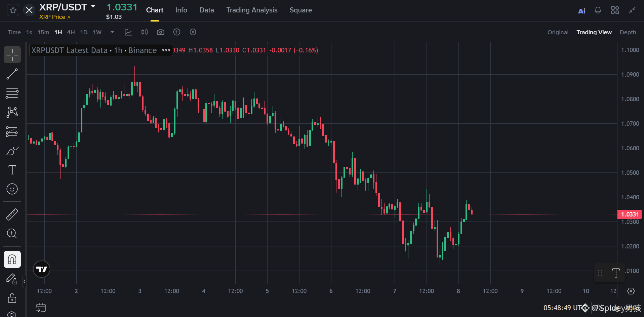Open price alert bell icon
The height and width of the screenshot is (317, 644).
click(x=598, y=10)
